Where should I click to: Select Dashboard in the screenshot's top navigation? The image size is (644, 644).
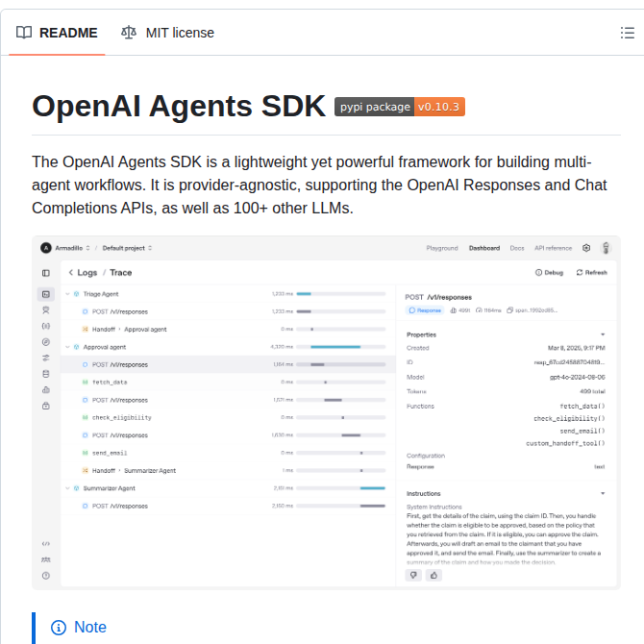(484, 248)
